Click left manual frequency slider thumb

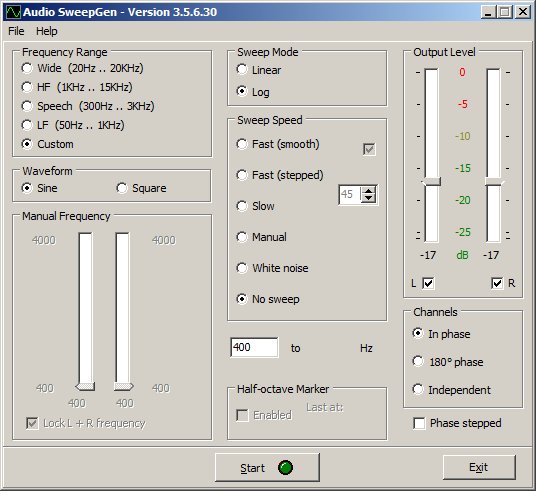click(x=85, y=387)
